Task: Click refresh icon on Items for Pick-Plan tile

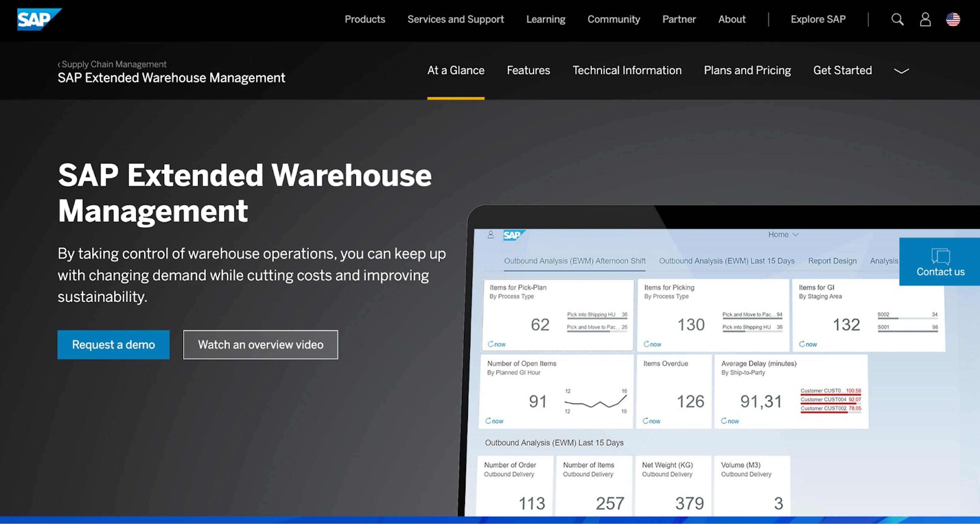Action: pos(491,344)
